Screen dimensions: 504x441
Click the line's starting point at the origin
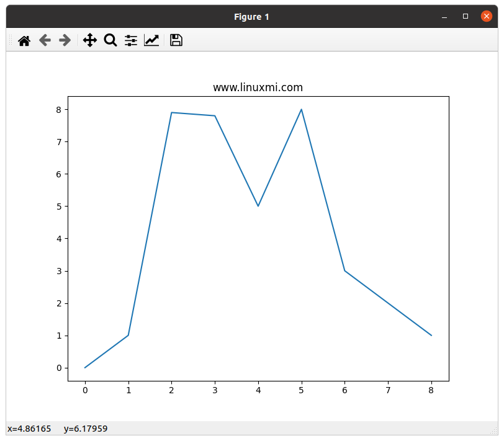click(x=85, y=368)
